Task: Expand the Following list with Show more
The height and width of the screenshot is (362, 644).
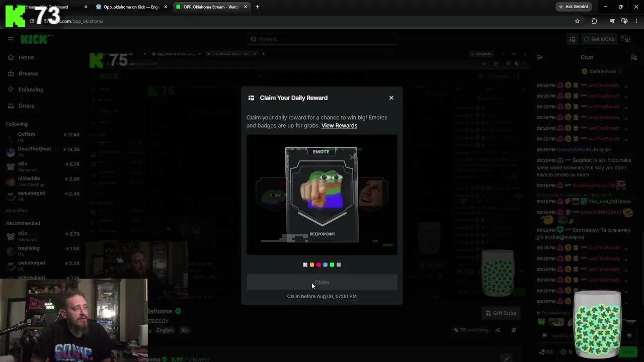Action: click(17, 210)
